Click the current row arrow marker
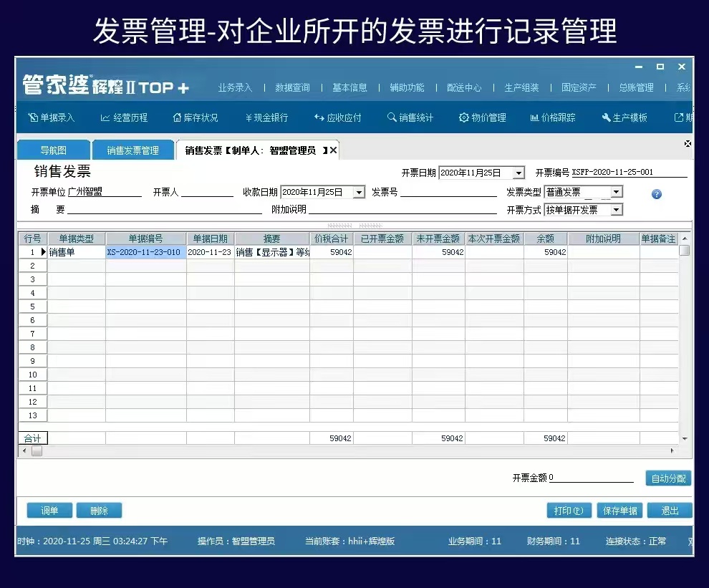Viewport: 709px width, 588px height. coord(44,252)
